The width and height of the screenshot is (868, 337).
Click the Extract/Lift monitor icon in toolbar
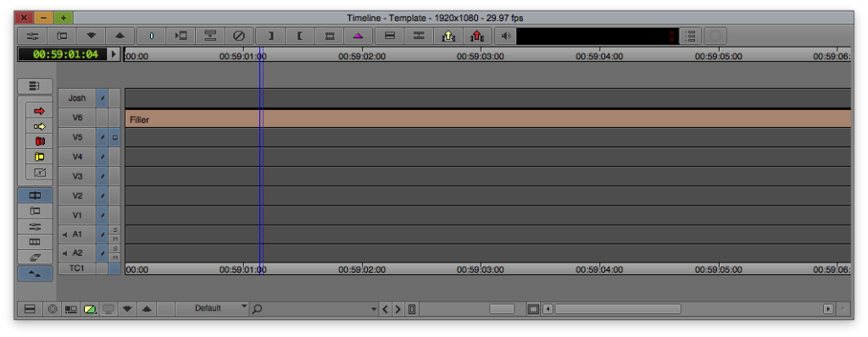[210, 36]
